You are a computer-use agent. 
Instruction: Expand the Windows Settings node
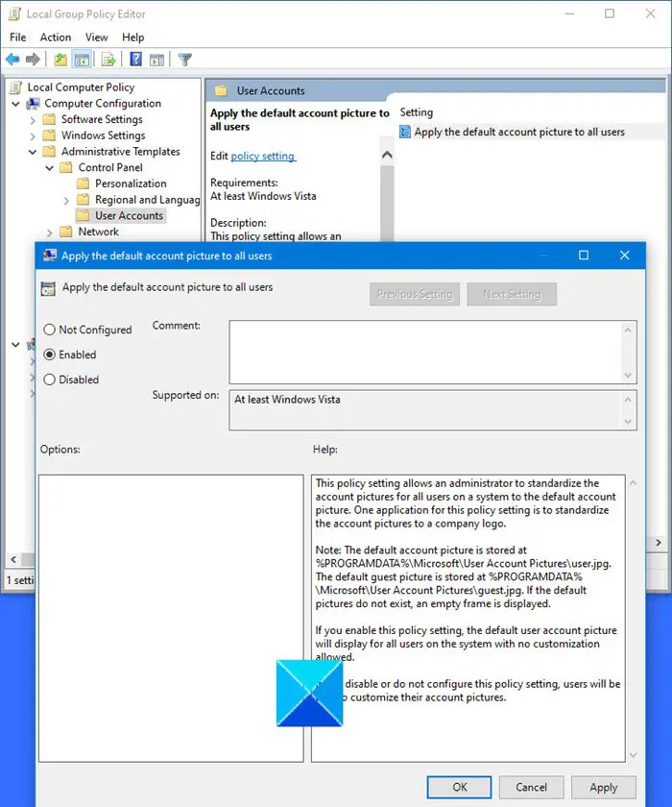[x=33, y=136]
